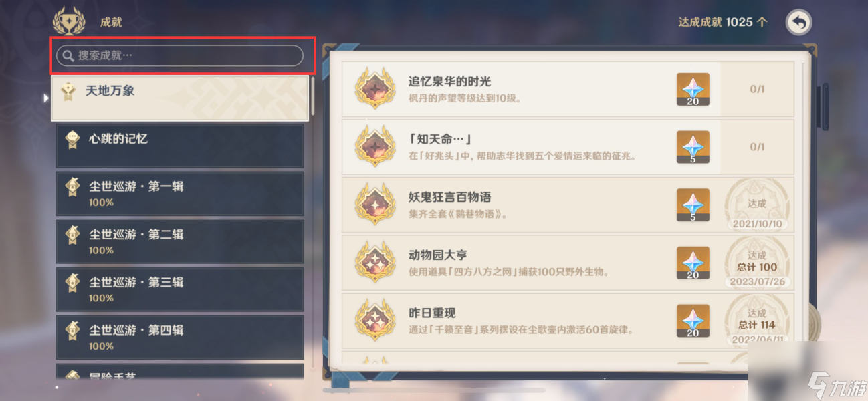Click the primogem reward for 动物园大亨
This screenshot has width=868, height=401.
[693, 263]
